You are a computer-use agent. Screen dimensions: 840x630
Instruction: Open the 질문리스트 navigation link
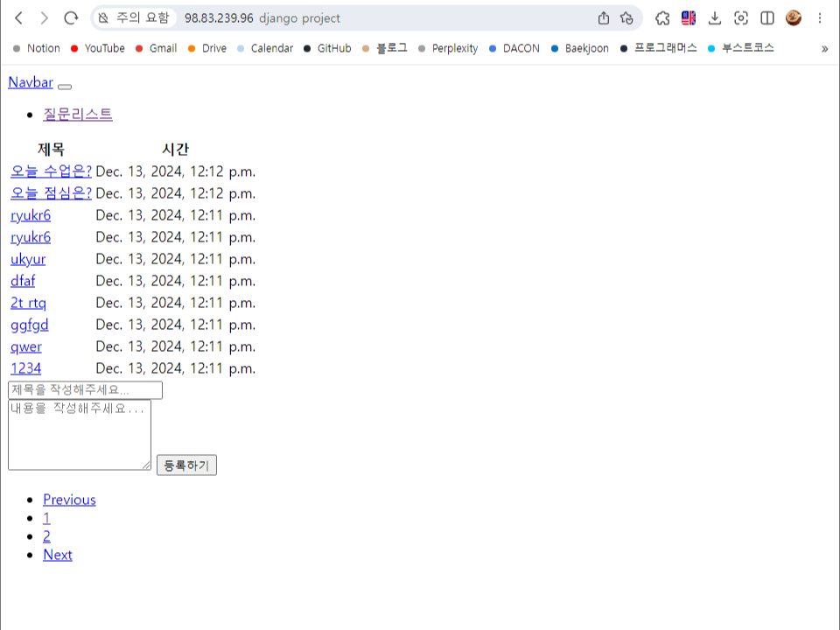pos(78,114)
